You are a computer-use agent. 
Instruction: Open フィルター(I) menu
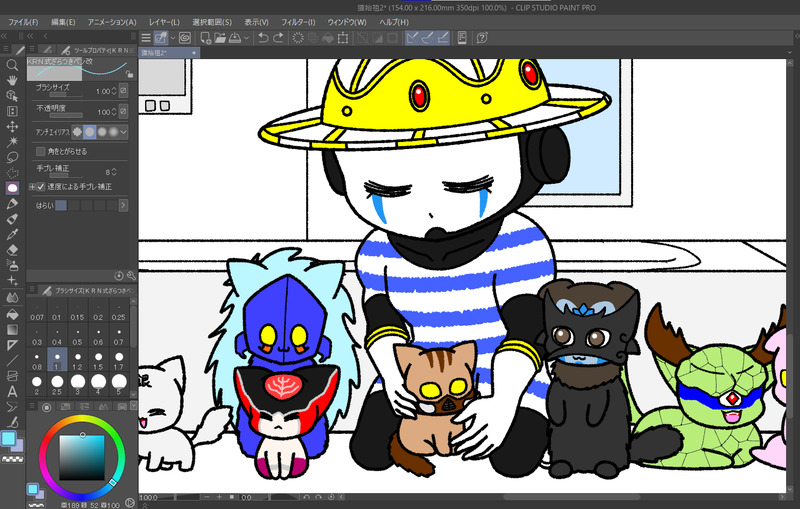point(298,22)
